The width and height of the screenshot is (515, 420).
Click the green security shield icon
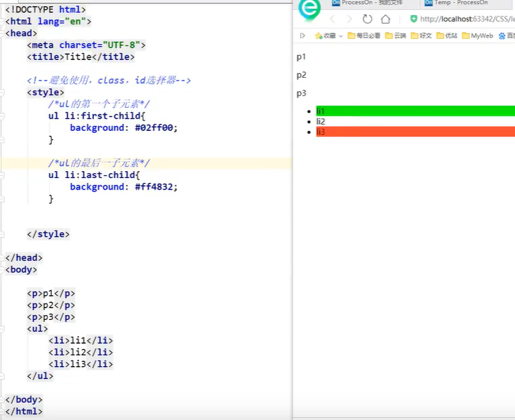coord(414,19)
